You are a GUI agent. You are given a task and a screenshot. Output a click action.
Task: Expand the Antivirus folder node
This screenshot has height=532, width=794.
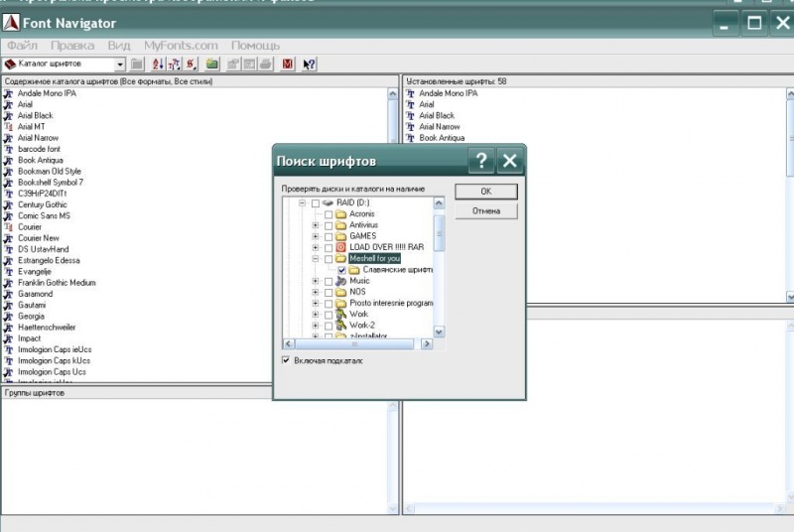[316, 225]
